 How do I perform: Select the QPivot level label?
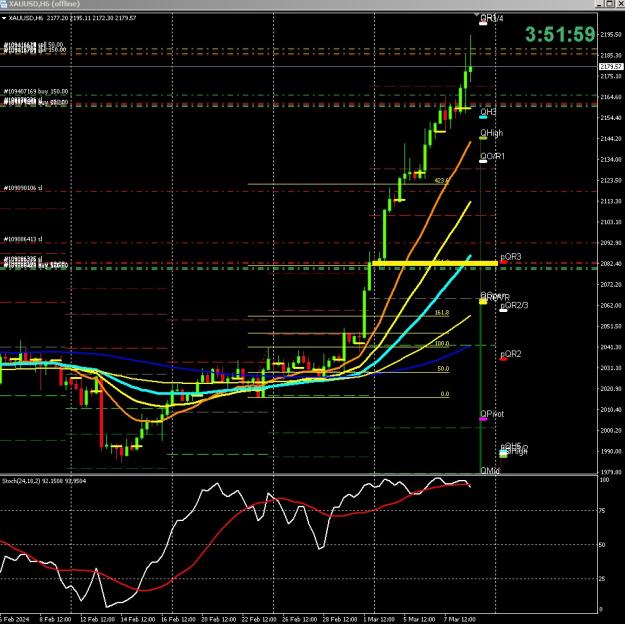[492, 414]
